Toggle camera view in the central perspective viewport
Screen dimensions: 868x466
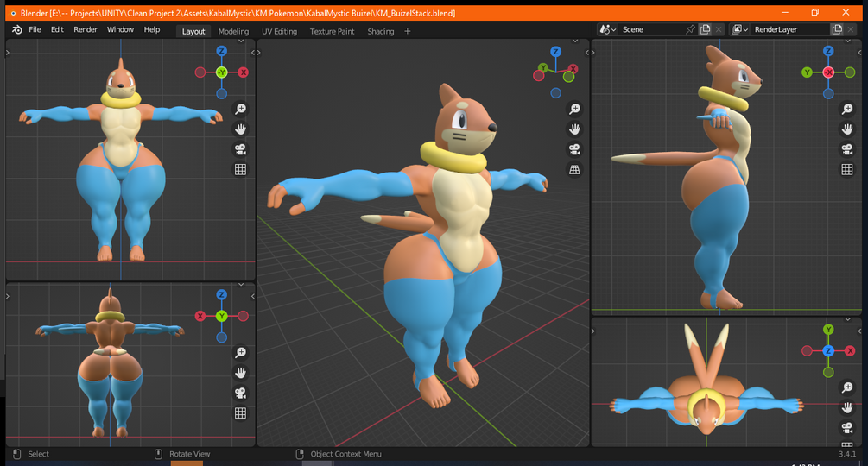click(574, 149)
